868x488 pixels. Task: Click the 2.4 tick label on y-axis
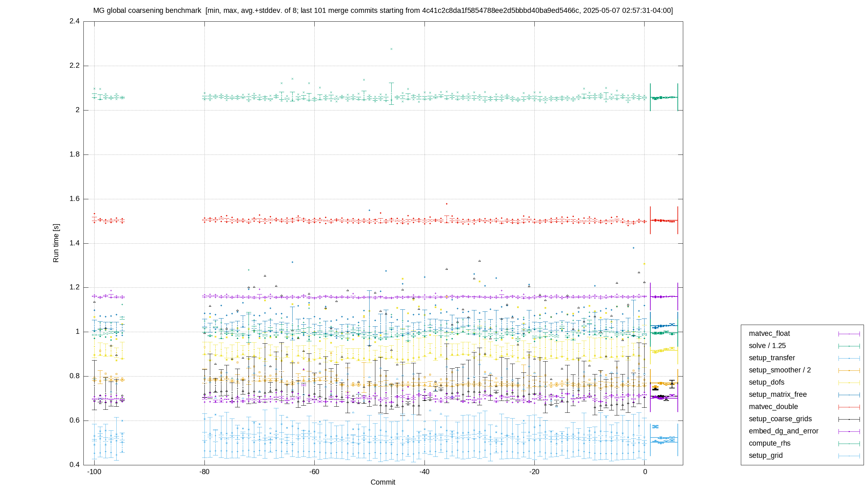tap(75, 21)
